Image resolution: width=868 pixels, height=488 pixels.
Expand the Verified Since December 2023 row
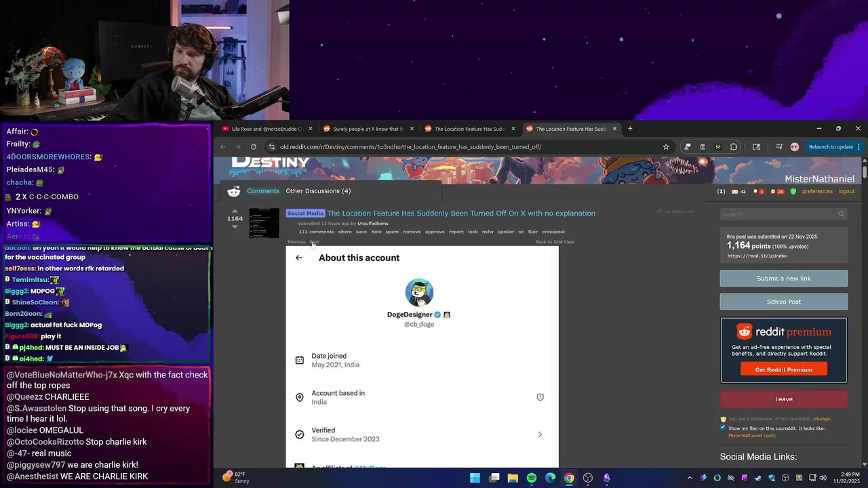pos(422,434)
